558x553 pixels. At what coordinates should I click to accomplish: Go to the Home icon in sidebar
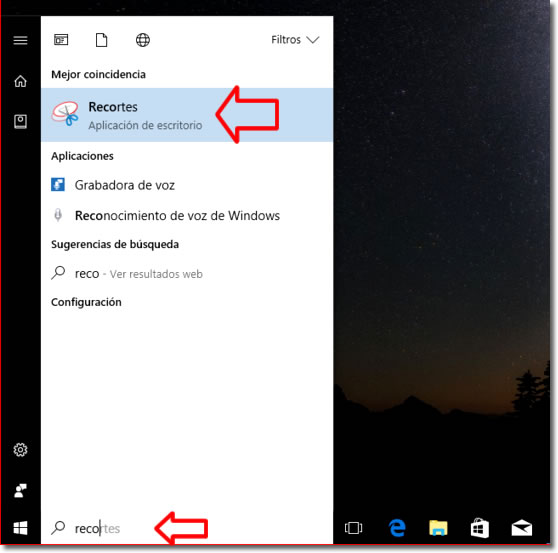click(x=20, y=81)
